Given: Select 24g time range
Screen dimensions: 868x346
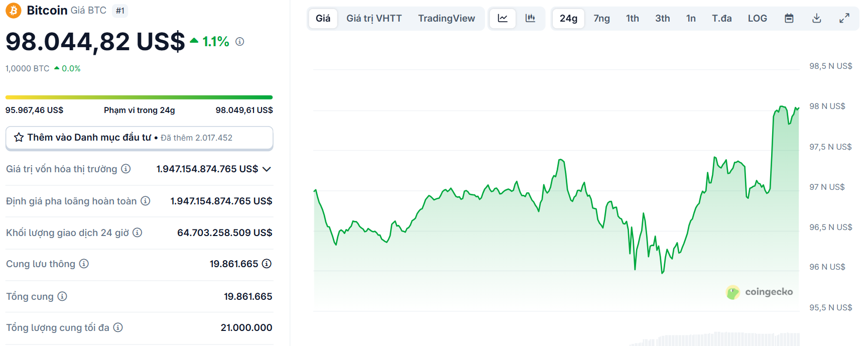Looking at the screenshot, I should click(569, 19).
